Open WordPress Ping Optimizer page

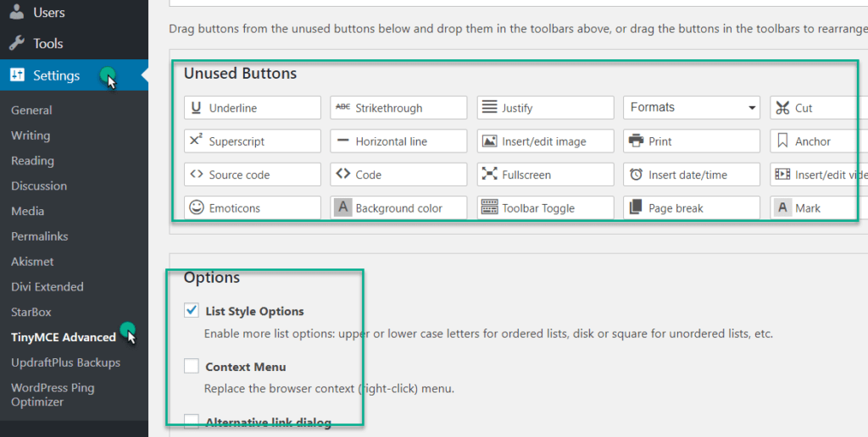[x=53, y=395]
